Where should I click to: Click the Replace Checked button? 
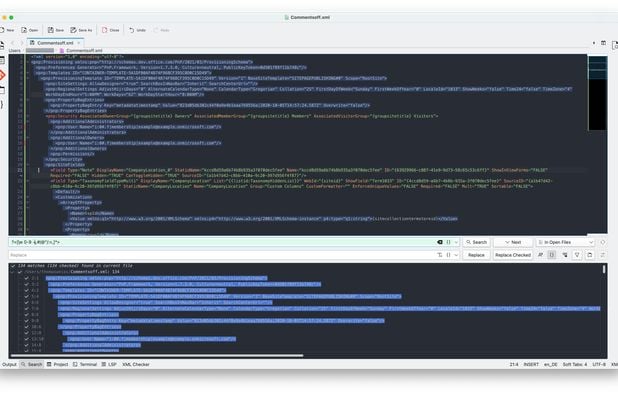[x=513, y=255]
